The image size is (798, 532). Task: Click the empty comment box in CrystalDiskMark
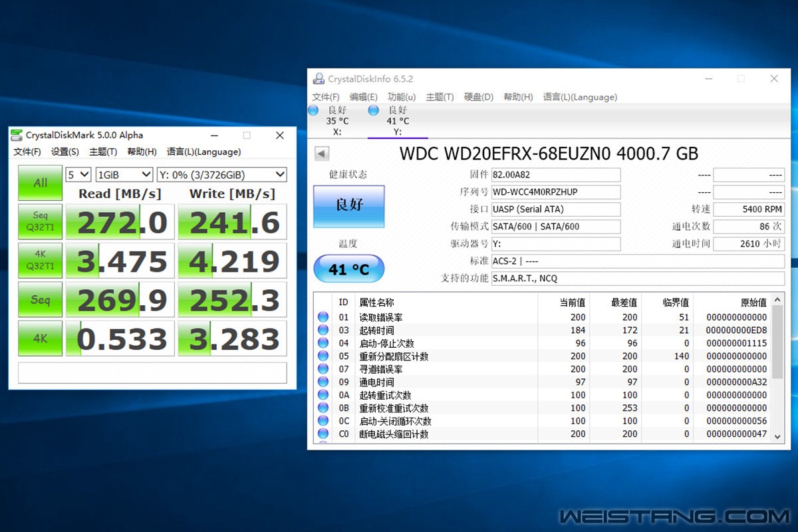click(152, 373)
